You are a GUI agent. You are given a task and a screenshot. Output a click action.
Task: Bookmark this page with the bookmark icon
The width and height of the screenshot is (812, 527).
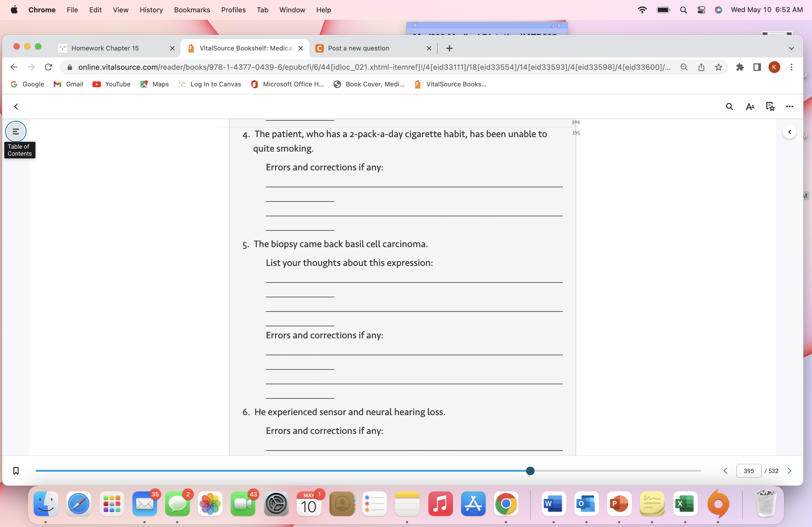16,471
